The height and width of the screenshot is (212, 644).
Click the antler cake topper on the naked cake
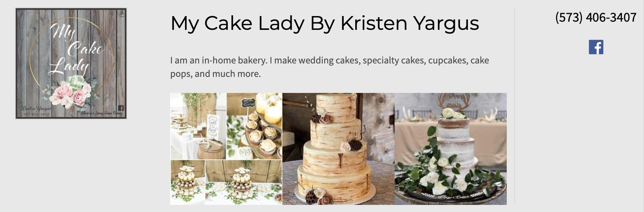(x=453, y=101)
